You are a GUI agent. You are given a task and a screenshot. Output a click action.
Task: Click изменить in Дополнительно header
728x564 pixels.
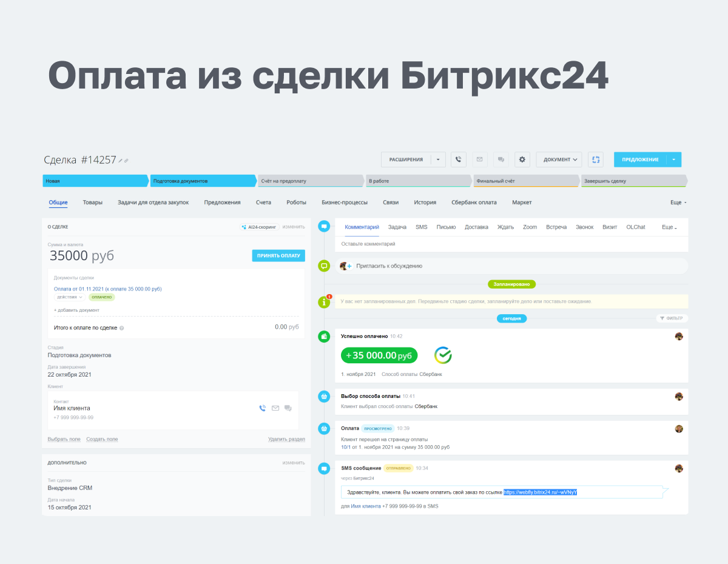(294, 462)
